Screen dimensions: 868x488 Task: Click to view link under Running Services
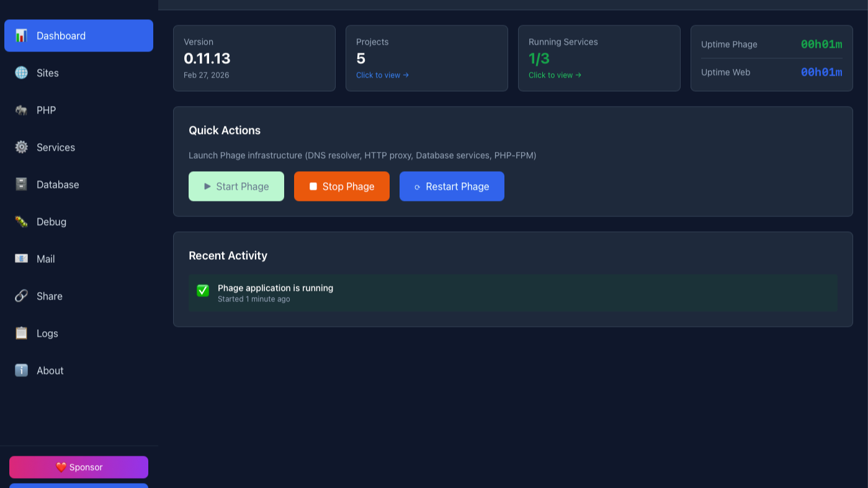click(x=555, y=75)
